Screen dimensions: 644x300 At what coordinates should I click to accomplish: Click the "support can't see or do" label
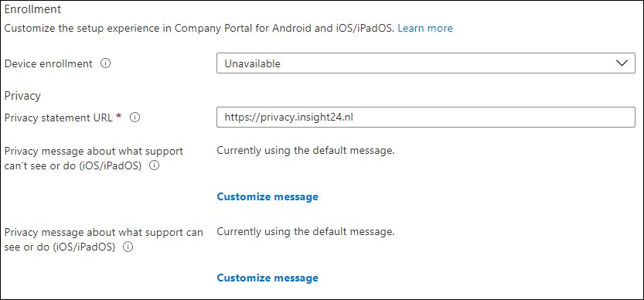click(94, 159)
